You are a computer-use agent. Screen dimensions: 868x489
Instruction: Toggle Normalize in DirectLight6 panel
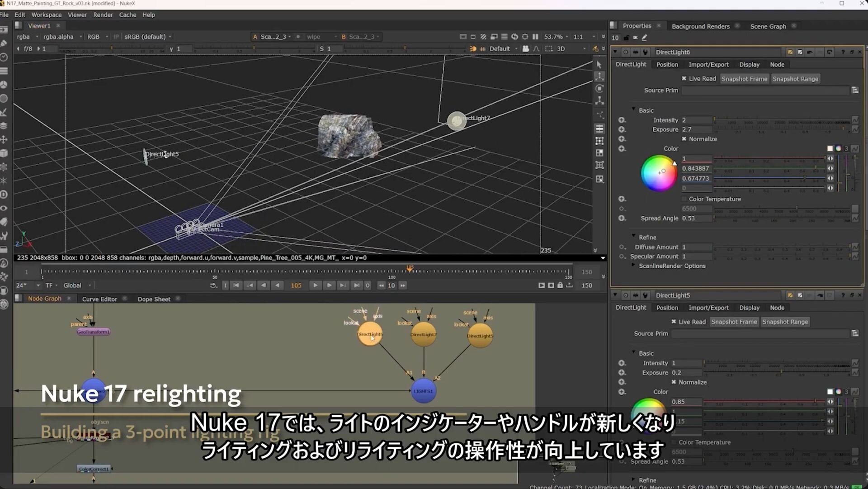click(684, 139)
